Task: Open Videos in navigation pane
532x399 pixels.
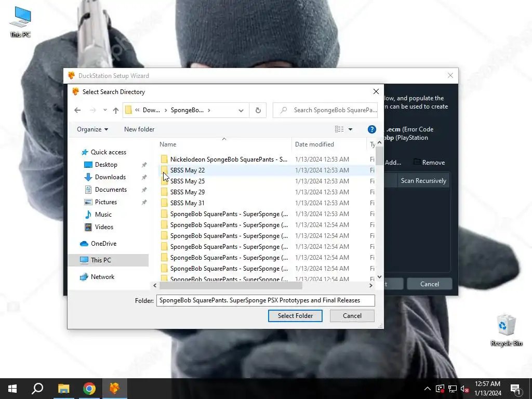Action: pyautogui.click(x=104, y=227)
